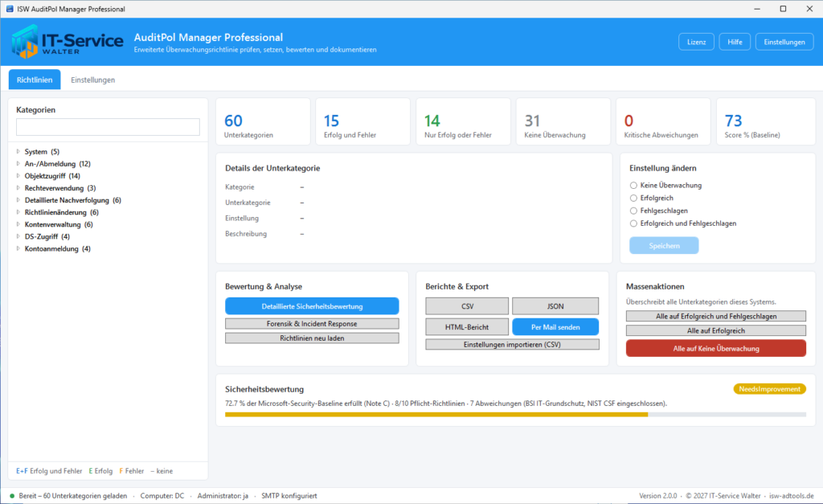Open the isw-adtools.de link
Screen dimensions: 823x504
click(792, 496)
